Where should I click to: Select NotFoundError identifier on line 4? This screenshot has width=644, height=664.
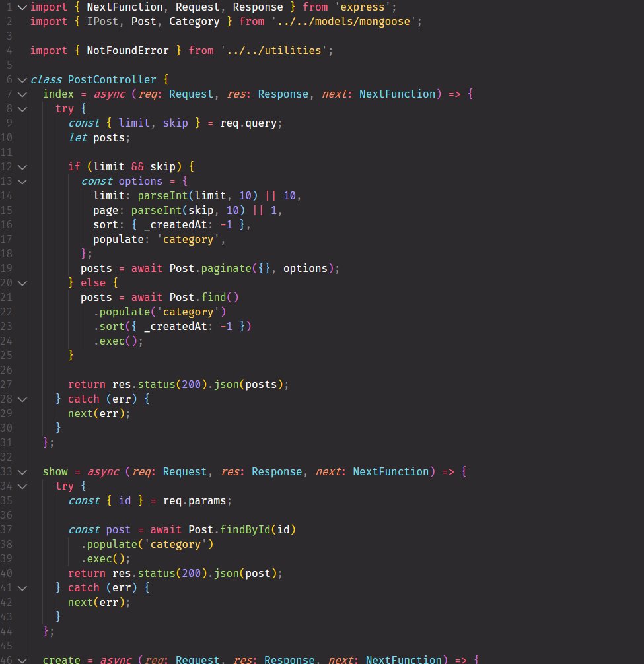pyautogui.click(x=127, y=50)
